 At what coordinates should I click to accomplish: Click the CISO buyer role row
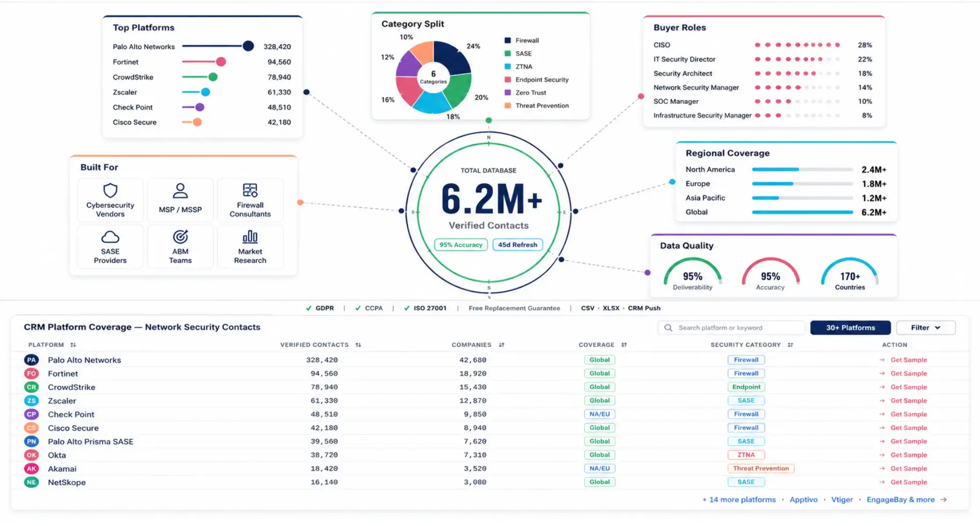pyautogui.click(x=763, y=45)
